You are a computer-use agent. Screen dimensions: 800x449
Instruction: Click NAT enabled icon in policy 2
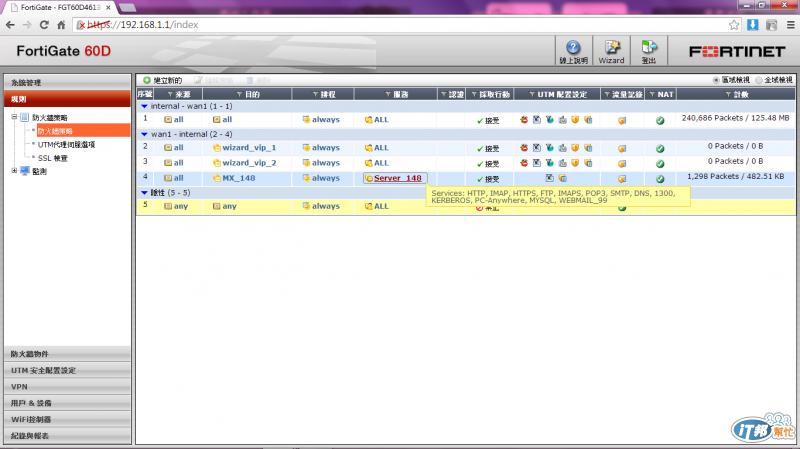click(660, 149)
